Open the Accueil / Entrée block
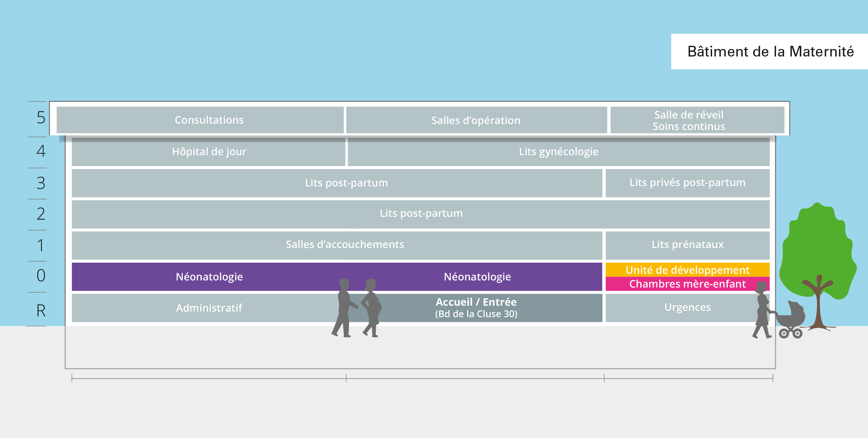868x438 pixels. (476, 308)
